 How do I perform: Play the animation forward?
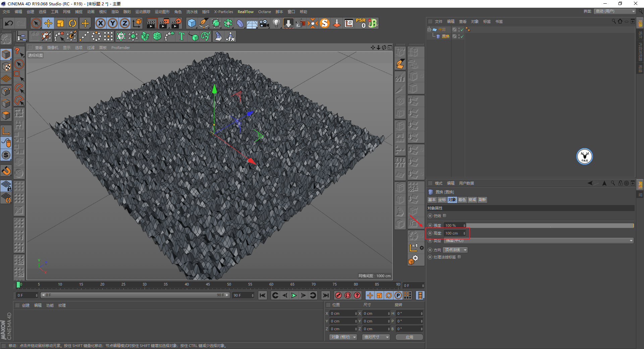tap(294, 295)
